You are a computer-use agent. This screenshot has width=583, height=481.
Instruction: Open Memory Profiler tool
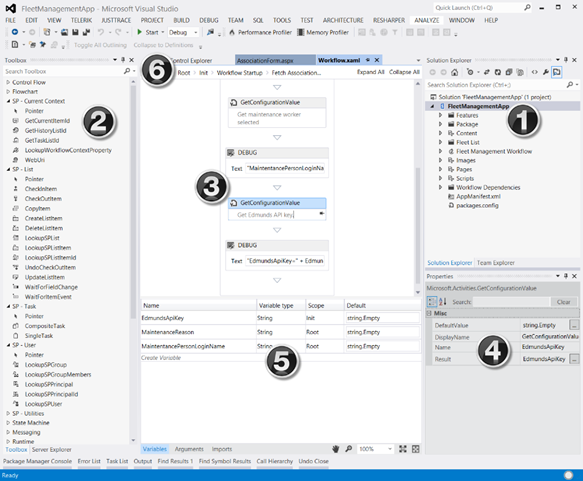[323, 32]
